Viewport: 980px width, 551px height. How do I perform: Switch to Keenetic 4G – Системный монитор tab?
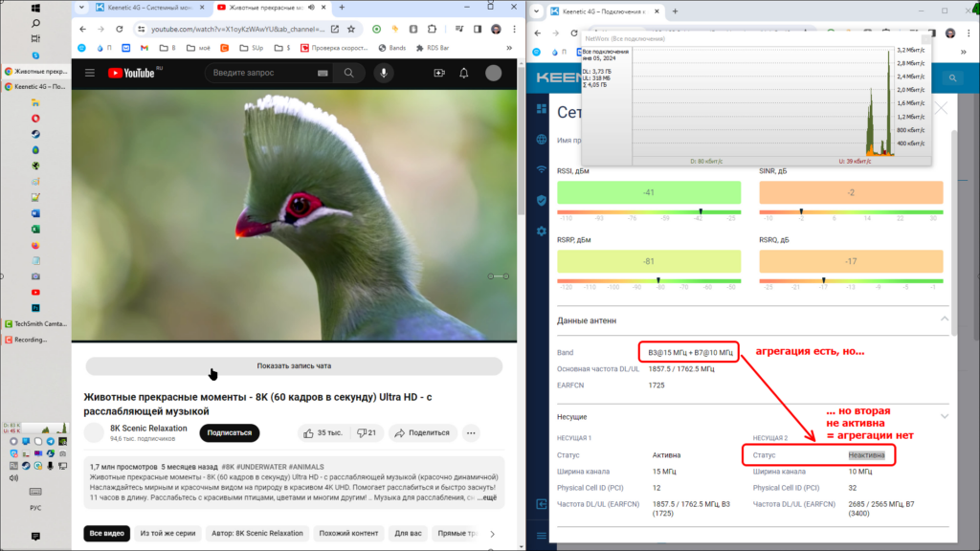tap(150, 8)
